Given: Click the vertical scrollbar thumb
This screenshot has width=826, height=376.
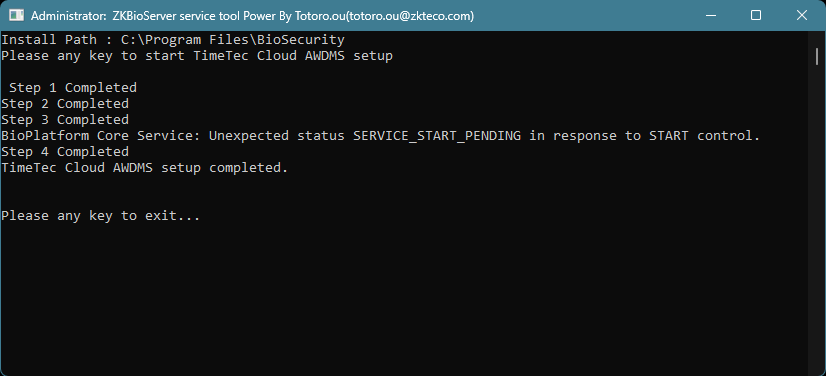Looking at the screenshot, I should click(x=817, y=56).
